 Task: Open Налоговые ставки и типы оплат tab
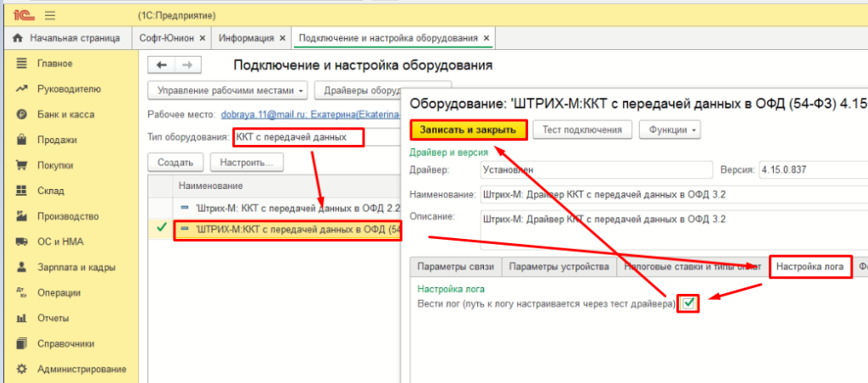coord(693,267)
